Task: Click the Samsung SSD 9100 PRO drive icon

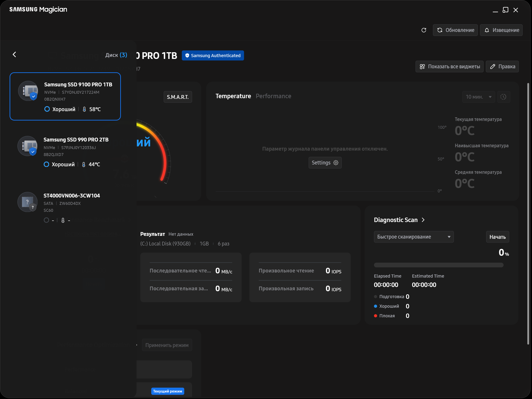Action: [x=28, y=91]
